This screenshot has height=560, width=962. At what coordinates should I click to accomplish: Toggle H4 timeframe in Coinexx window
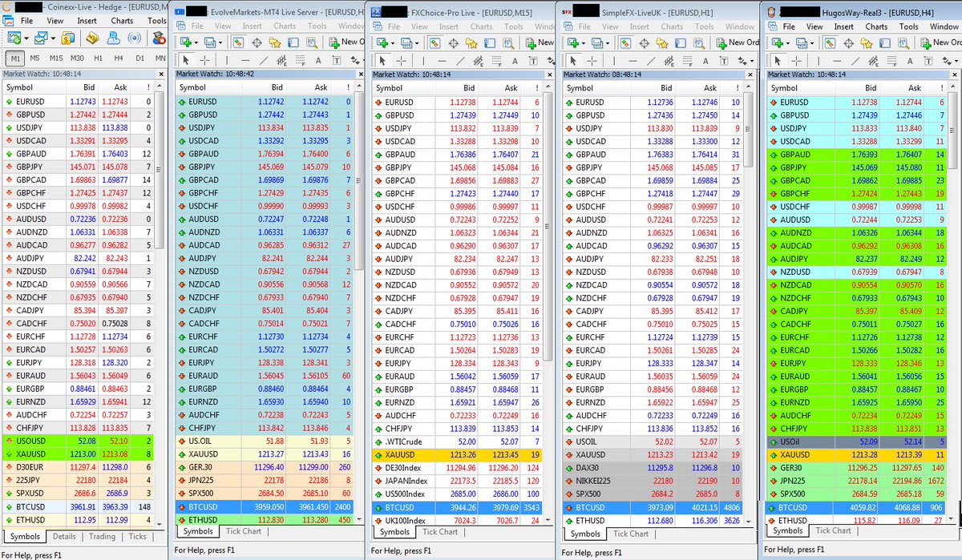click(x=119, y=58)
